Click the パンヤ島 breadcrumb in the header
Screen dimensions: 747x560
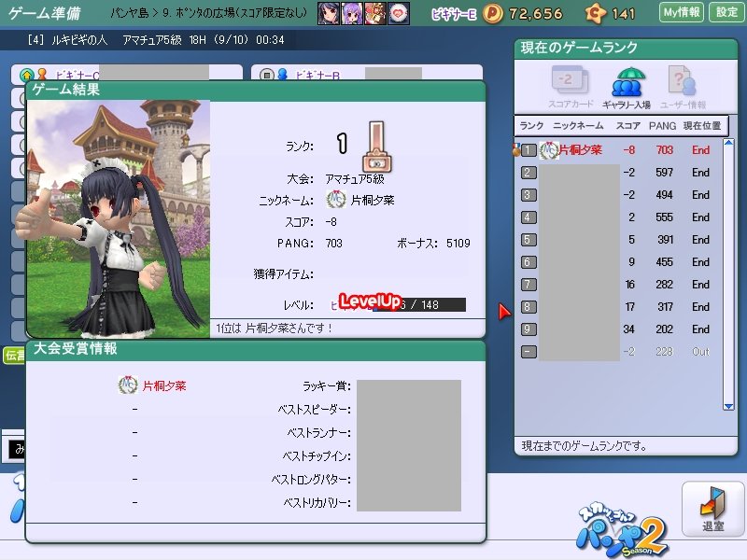(x=130, y=13)
